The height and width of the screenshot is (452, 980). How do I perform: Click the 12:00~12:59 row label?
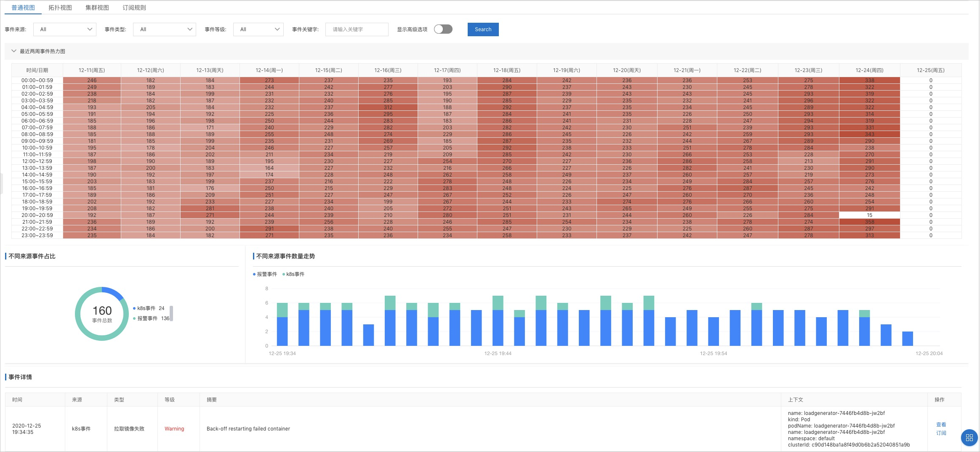37,161
